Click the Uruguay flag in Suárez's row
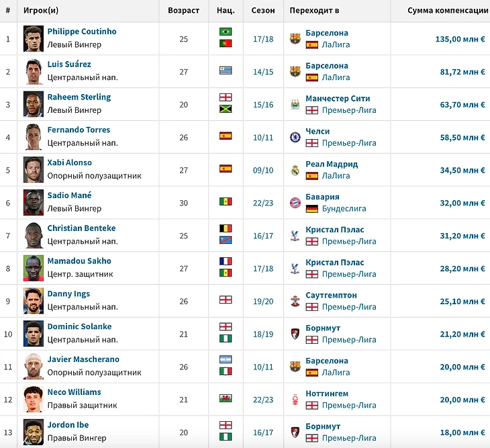This screenshot has height=448, width=490. click(226, 71)
